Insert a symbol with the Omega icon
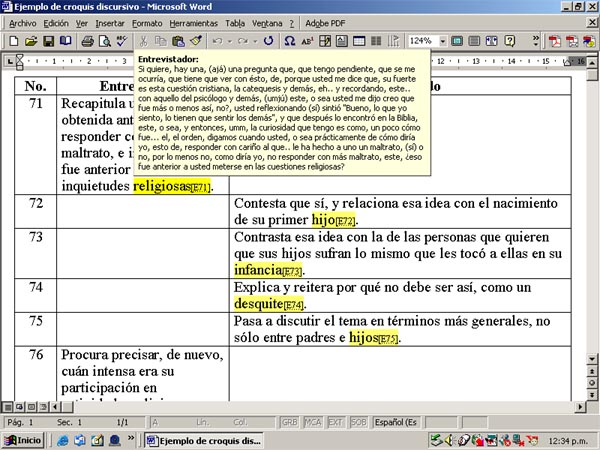The image size is (600, 450). [290, 41]
